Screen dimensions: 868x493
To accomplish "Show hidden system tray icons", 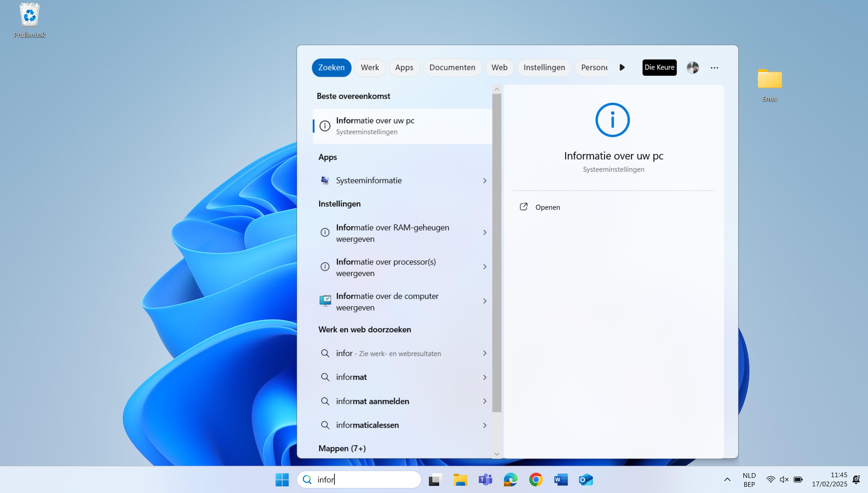I will click(x=727, y=480).
